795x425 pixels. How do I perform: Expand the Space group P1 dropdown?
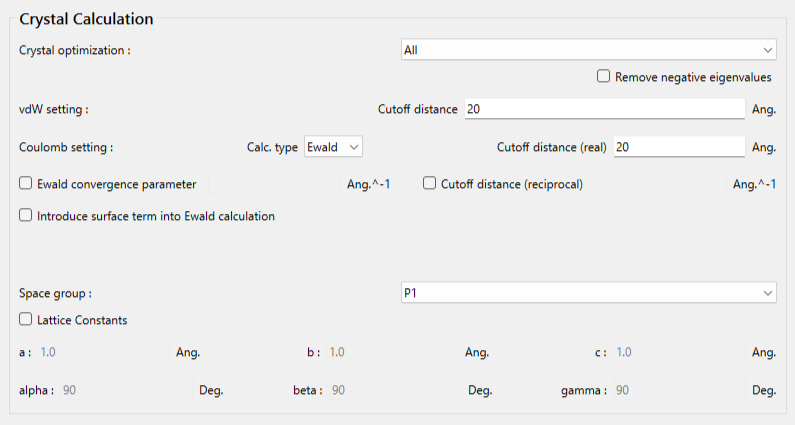(586, 293)
